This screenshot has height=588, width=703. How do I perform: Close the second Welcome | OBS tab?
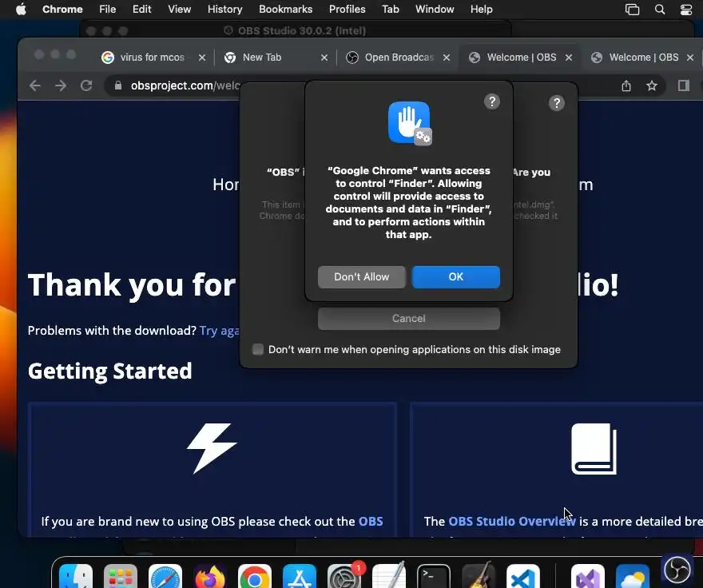690,58
